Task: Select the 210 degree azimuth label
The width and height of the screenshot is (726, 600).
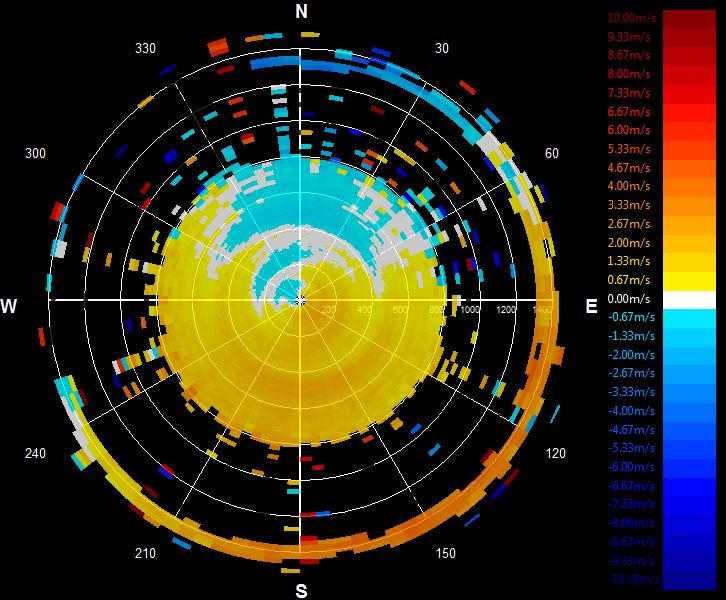Action: 145,553
